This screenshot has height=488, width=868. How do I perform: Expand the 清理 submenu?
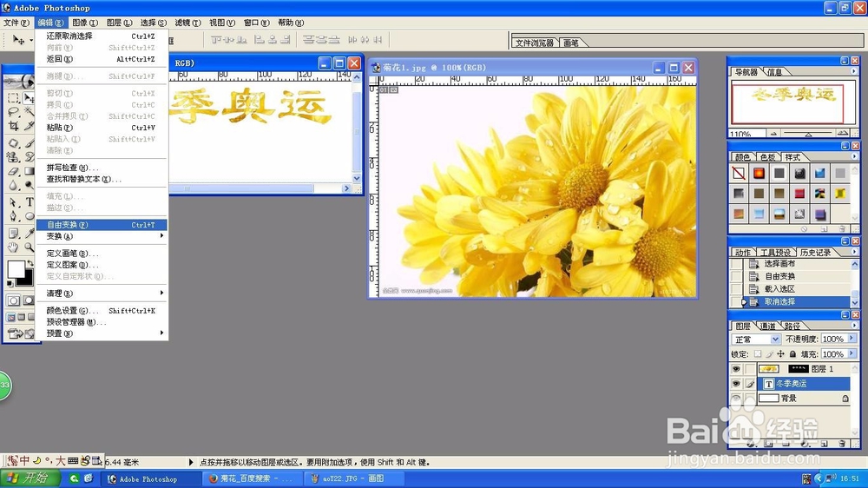[x=102, y=293]
